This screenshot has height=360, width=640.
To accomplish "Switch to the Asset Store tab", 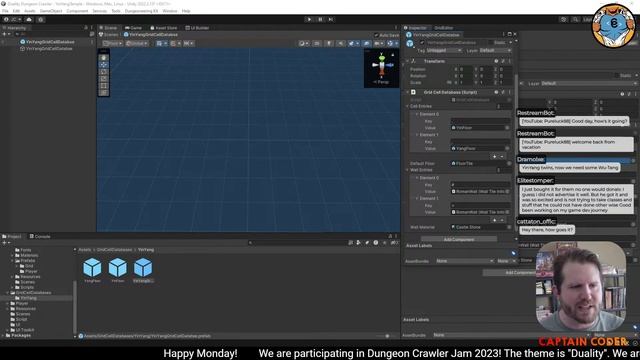I will pos(163,28).
